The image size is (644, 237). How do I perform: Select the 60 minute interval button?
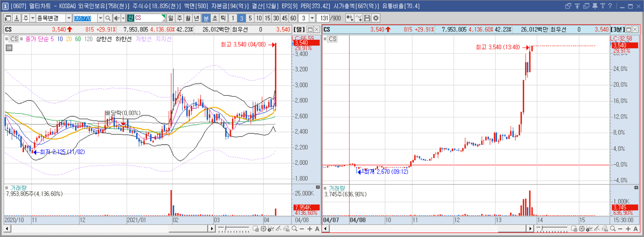293,18
